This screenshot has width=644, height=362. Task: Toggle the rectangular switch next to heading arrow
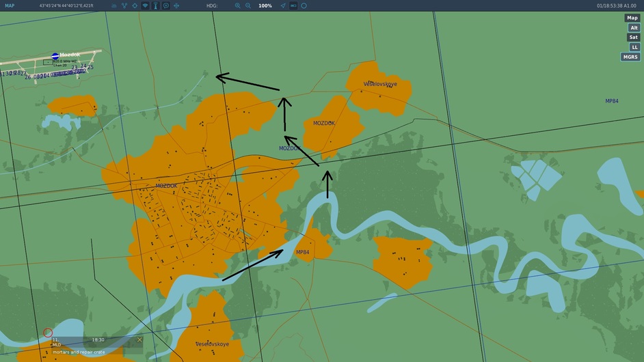[x=293, y=5]
